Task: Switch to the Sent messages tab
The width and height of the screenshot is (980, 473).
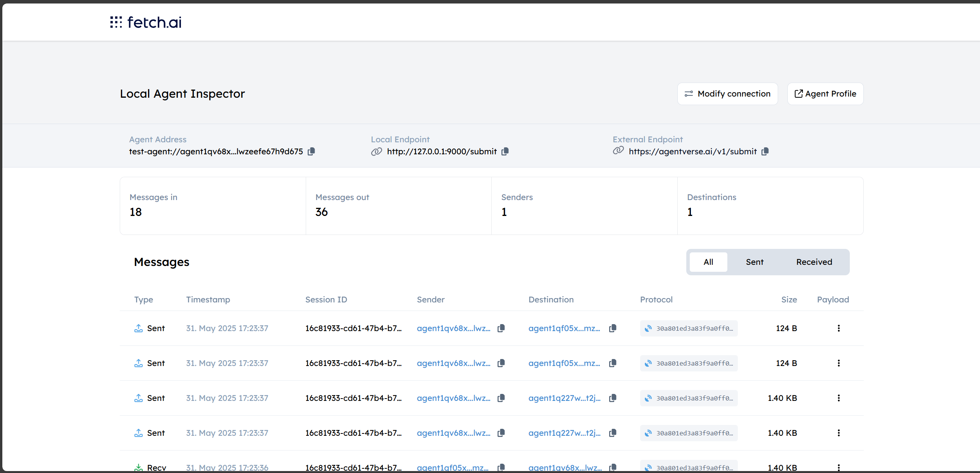Action: [x=754, y=262]
